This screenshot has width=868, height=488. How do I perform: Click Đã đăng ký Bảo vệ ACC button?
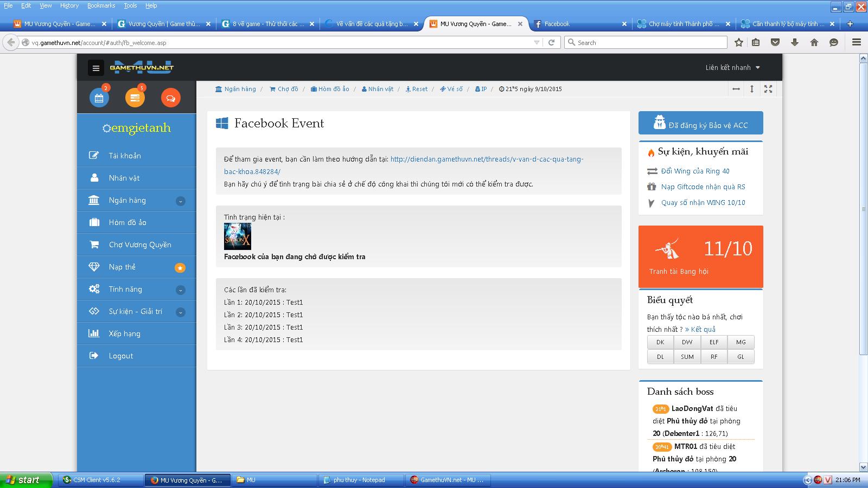(x=701, y=123)
